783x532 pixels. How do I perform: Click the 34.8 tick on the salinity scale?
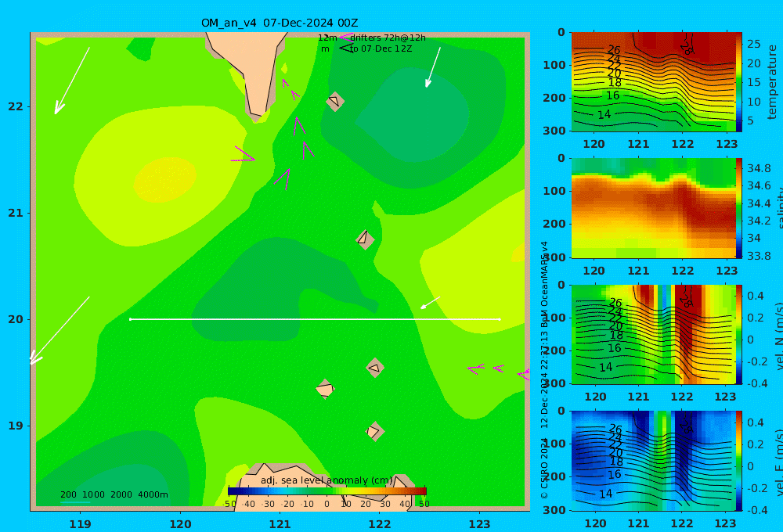759,168
